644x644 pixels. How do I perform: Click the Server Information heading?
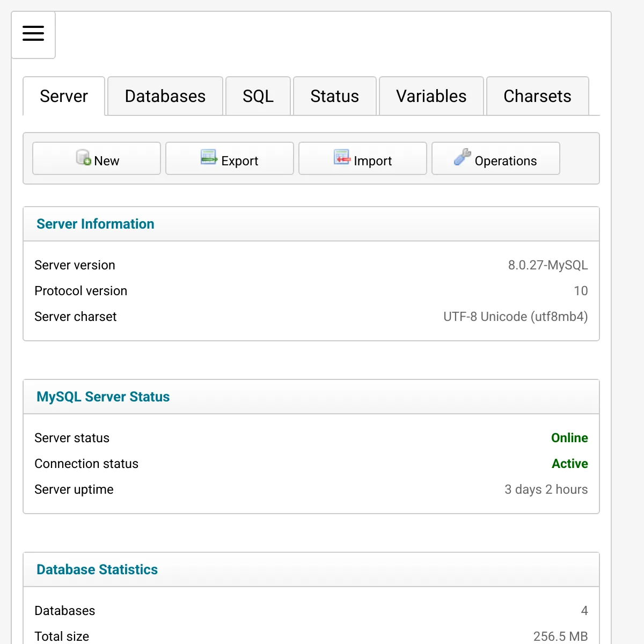tap(96, 224)
